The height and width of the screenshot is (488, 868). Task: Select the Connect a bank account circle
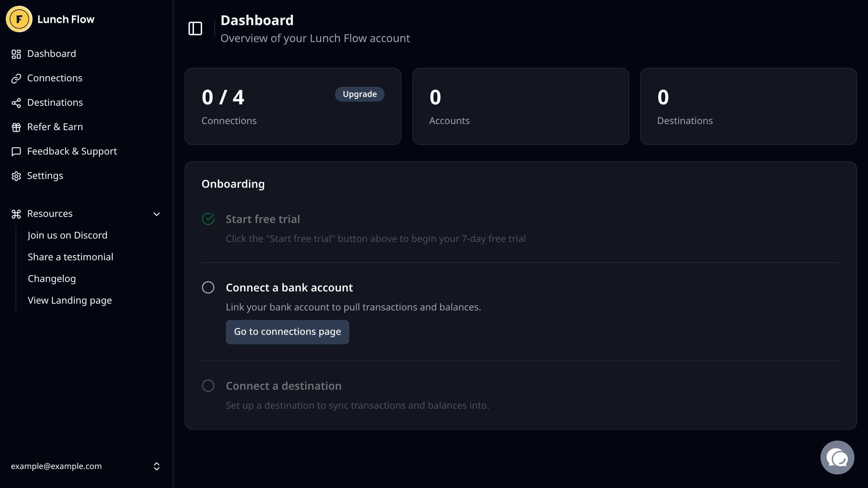pyautogui.click(x=208, y=287)
